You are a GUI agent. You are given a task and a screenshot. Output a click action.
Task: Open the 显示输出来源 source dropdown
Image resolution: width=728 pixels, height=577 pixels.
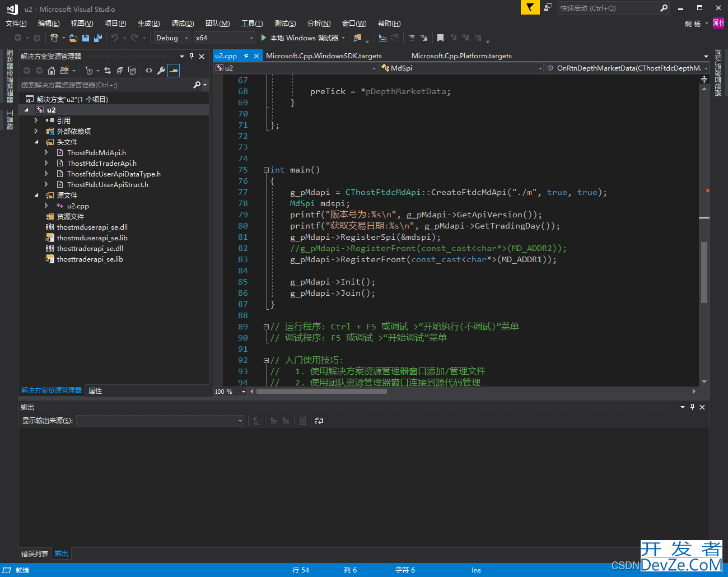pyautogui.click(x=160, y=420)
